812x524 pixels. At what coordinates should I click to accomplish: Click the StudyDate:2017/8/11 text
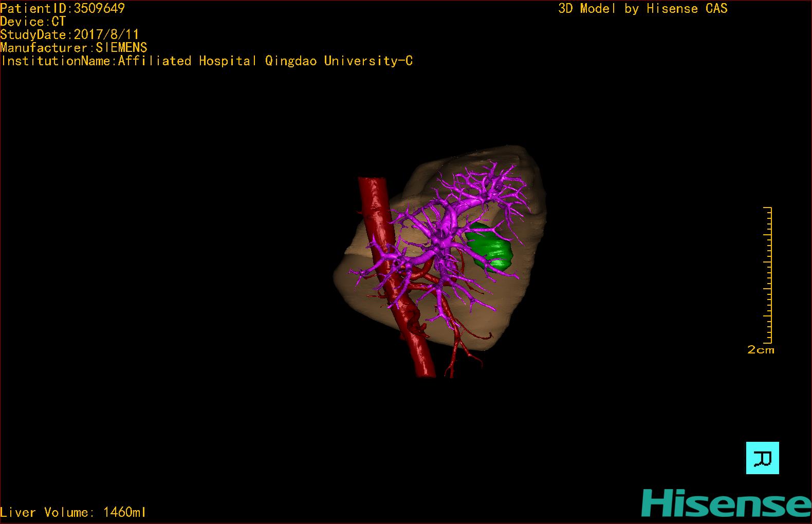click(69, 34)
